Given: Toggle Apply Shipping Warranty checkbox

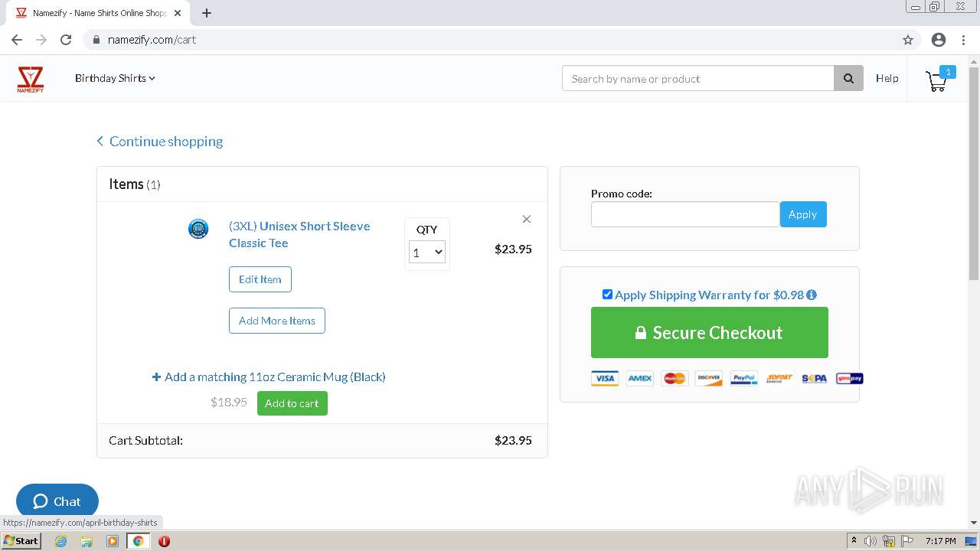Looking at the screenshot, I should (x=607, y=295).
